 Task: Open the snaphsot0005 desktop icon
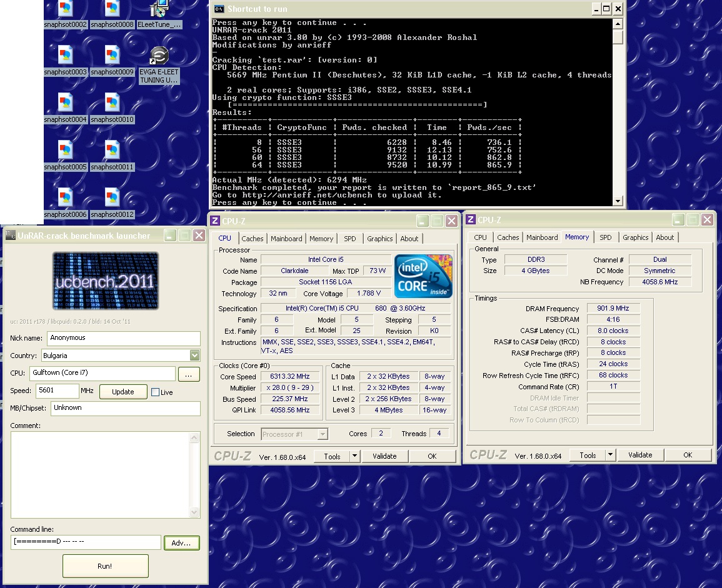[66, 156]
